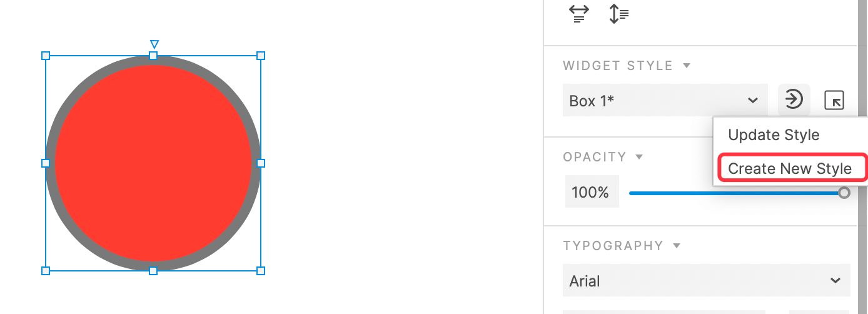Click the fit-height-to-text icon
This screenshot has width=868, height=314.
click(618, 14)
